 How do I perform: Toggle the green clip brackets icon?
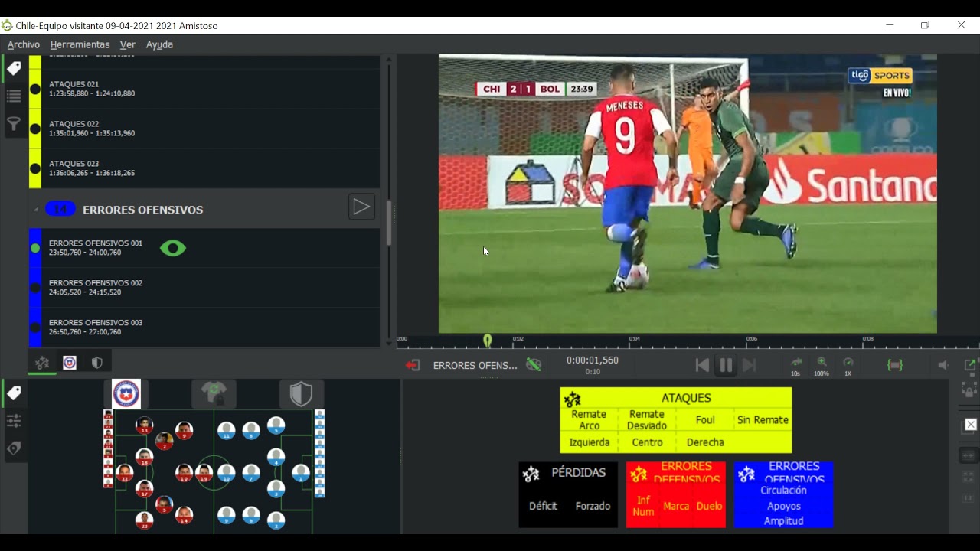pos(895,365)
